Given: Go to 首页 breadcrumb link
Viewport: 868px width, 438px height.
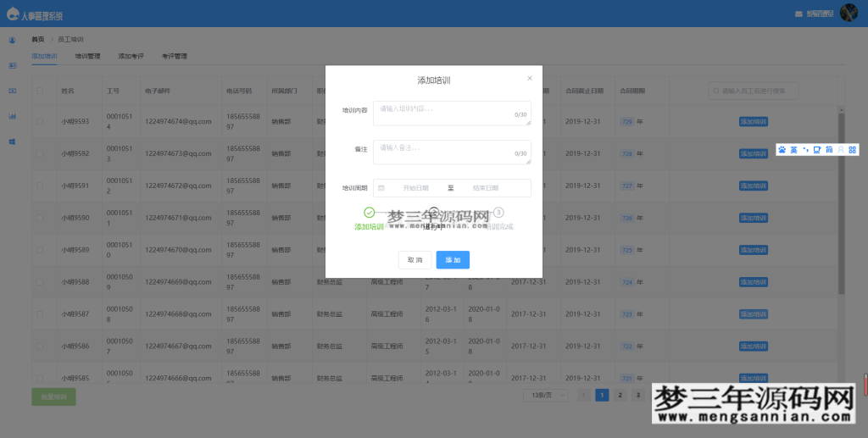Looking at the screenshot, I should click(37, 40).
